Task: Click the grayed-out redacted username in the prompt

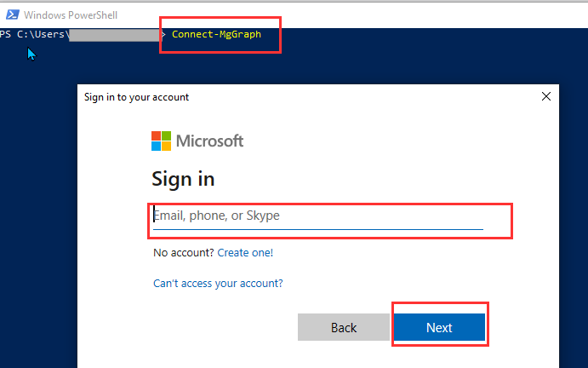Action: (115, 35)
